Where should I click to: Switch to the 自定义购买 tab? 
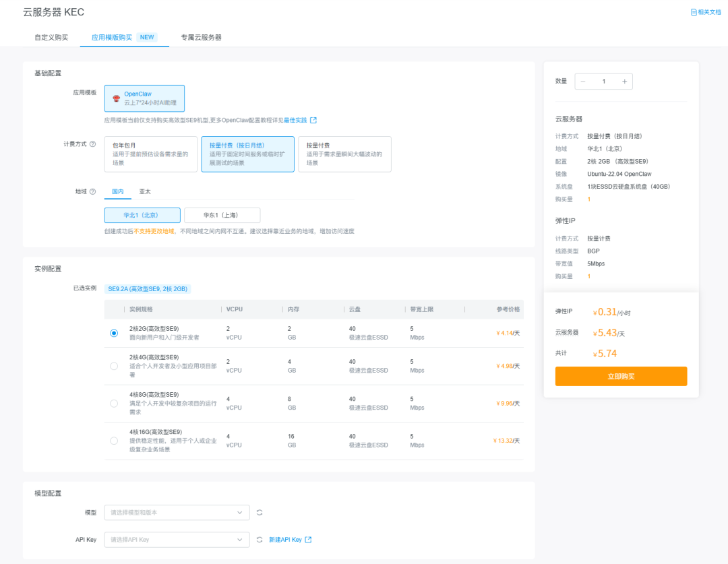(x=51, y=37)
